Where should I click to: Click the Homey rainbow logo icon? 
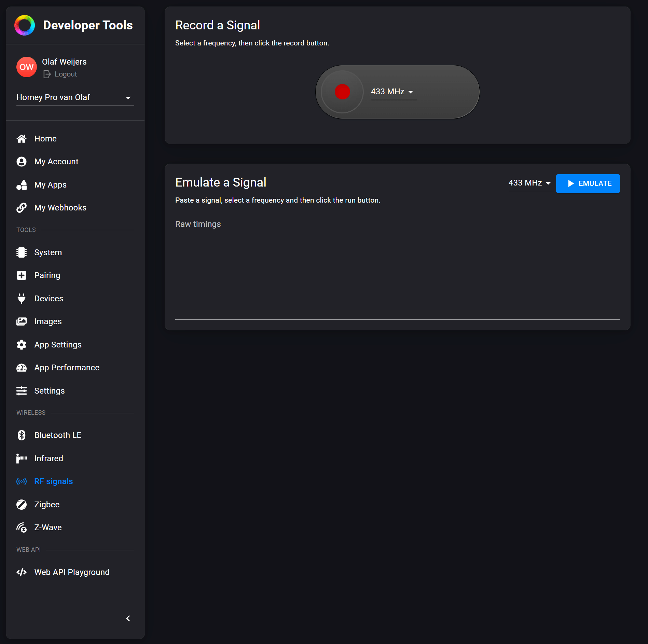(25, 25)
